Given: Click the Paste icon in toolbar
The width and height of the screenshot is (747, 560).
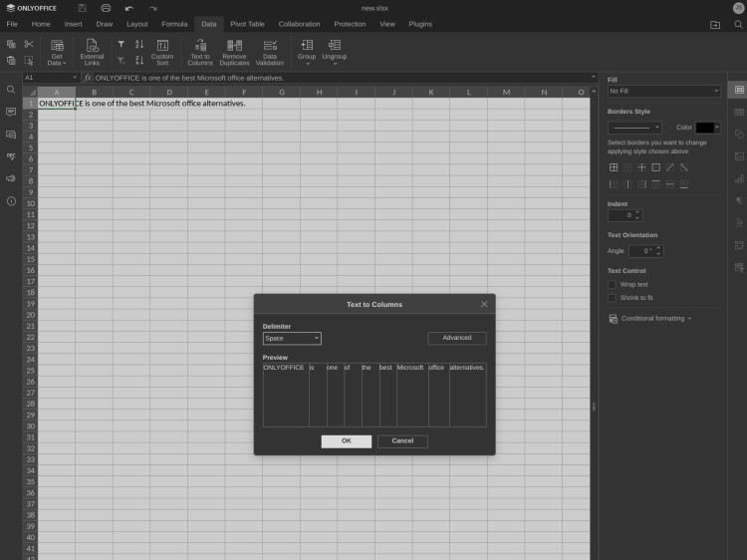Looking at the screenshot, I should click(x=11, y=61).
